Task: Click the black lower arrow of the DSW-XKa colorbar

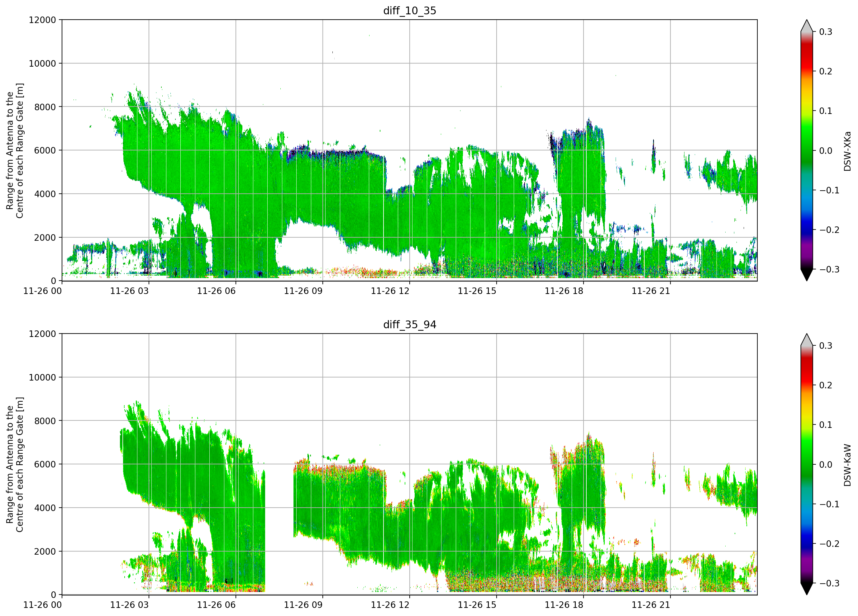Action: coord(807,275)
